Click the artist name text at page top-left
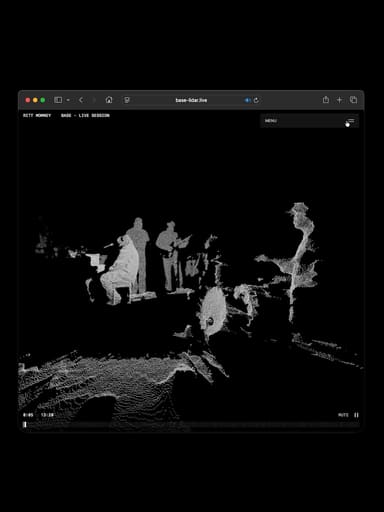384x512 pixels. pos(37,115)
